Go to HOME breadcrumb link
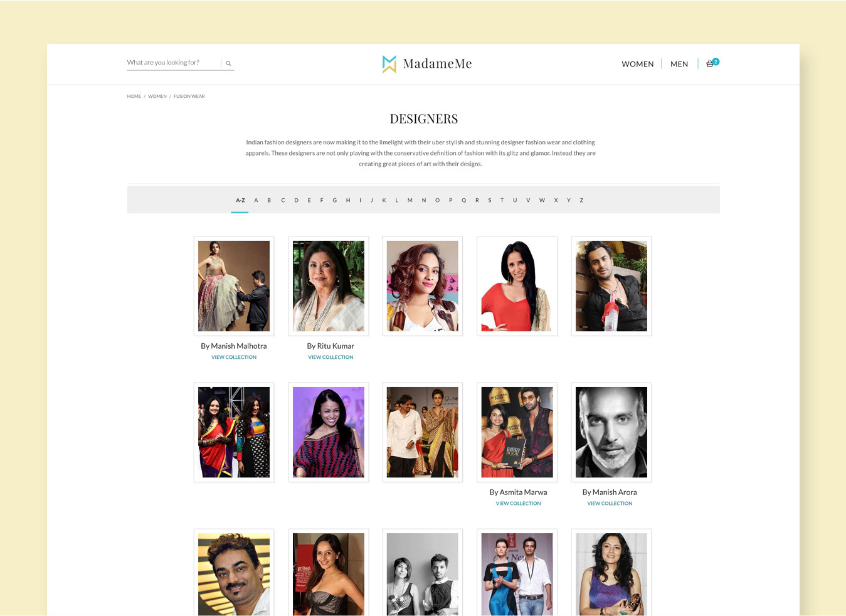Screen dimensions: 846x616 click(134, 97)
